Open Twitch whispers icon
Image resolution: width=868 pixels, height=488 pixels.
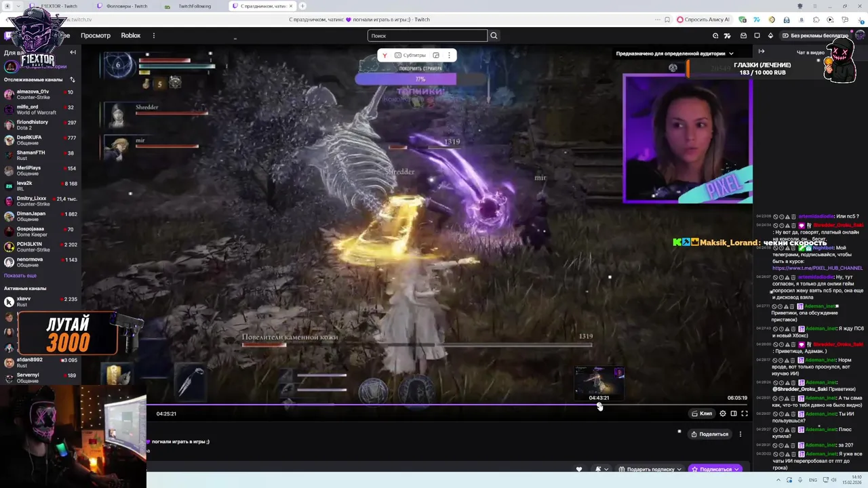point(757,35)
